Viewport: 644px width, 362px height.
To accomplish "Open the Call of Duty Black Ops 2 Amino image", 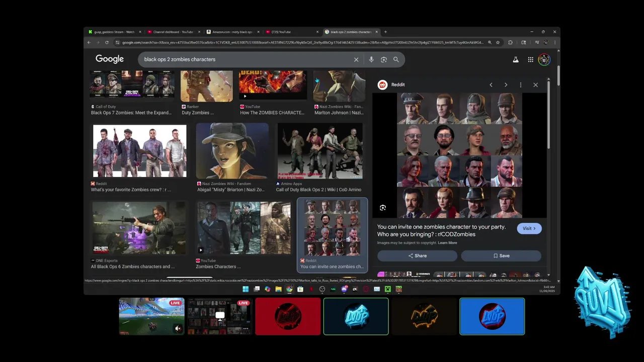I will (x=320, y=151).
